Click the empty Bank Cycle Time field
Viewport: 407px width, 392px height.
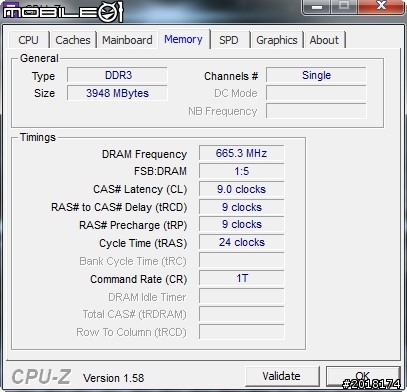point(242,260)
